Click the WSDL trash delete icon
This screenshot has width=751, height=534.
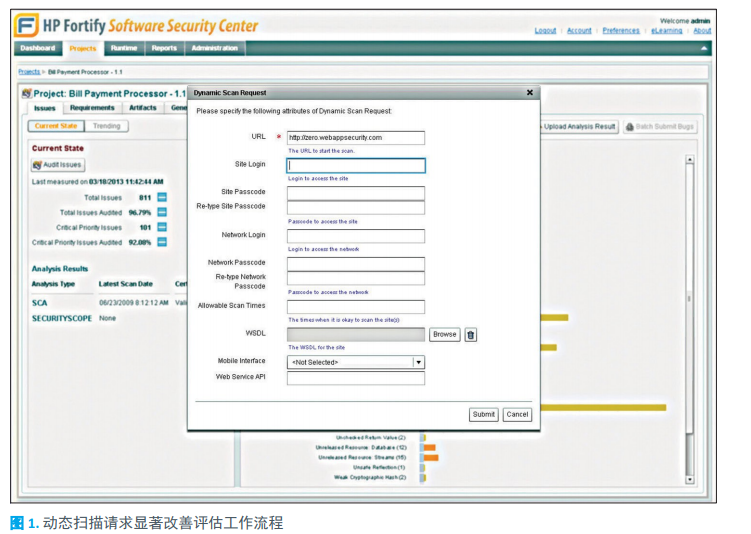pyautogui.click(x=470, y=335)
